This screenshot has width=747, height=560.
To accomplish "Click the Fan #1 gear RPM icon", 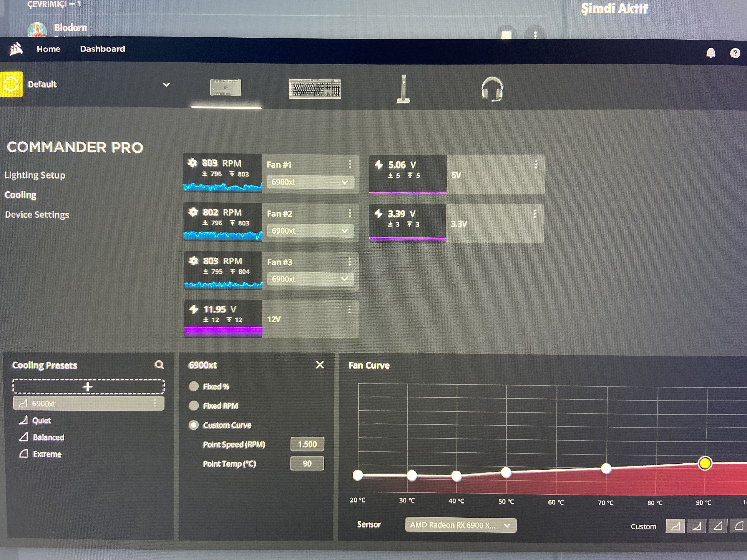I will click(x=192, y=163).
